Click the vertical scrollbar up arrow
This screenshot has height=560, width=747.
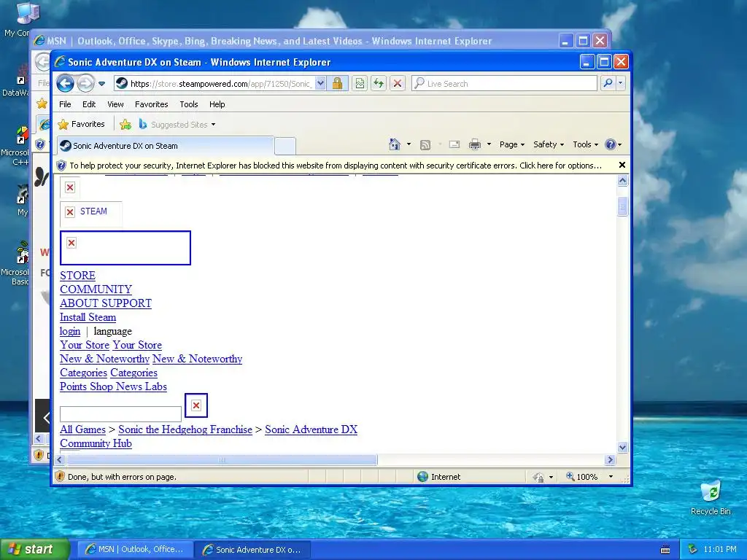tap(622, 181)
